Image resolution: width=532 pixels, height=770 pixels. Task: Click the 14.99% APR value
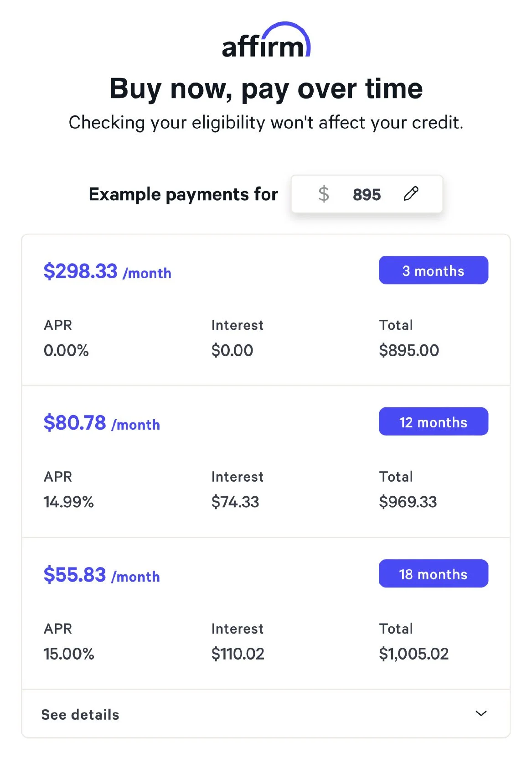point(68,502)
